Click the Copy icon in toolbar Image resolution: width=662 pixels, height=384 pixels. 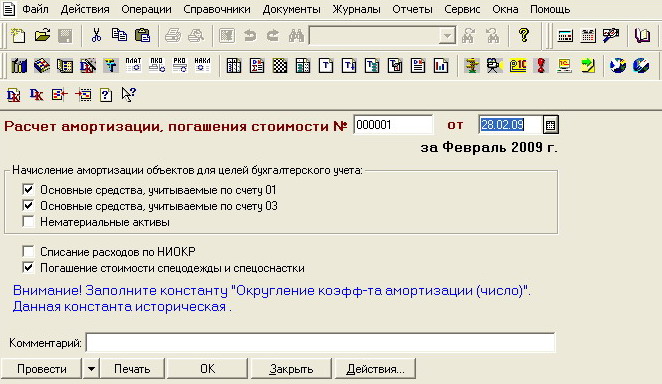click(119, 35)
